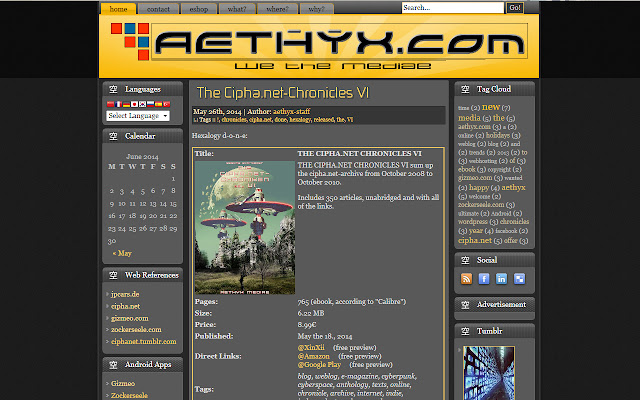Click the 'May the 18., 2014' published date
640x400 pixels.
[325, 336]
